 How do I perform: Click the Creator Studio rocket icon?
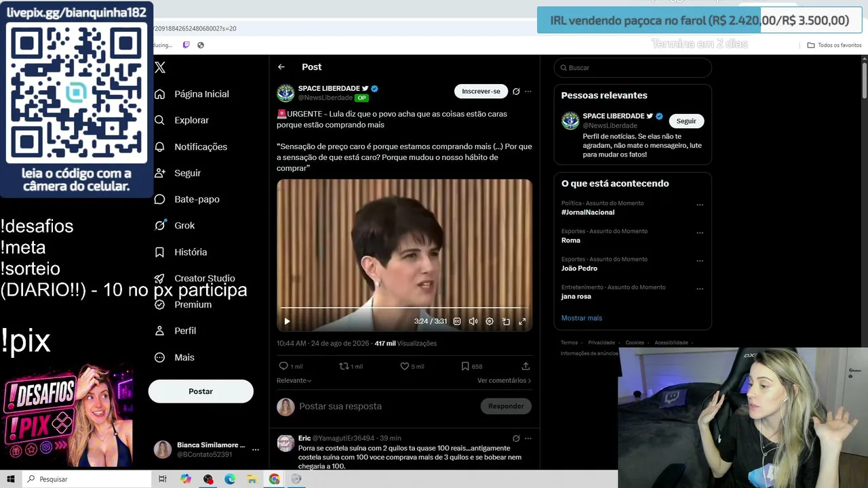(x=160, y=278)
